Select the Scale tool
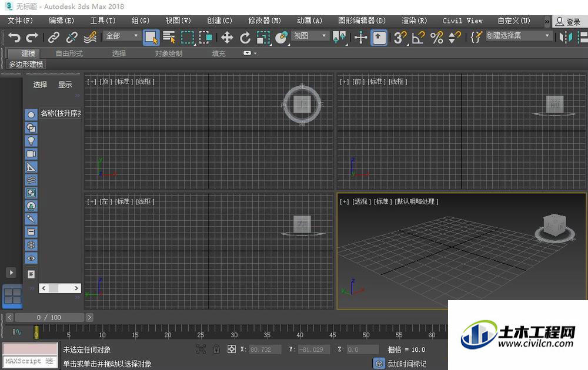 coord(263,38)
